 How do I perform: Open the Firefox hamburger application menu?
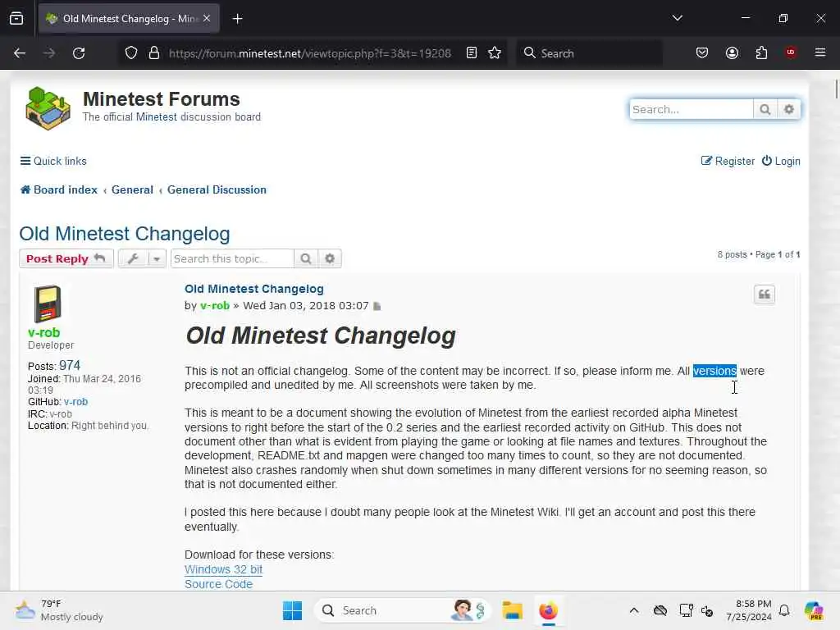coord(820,52)
